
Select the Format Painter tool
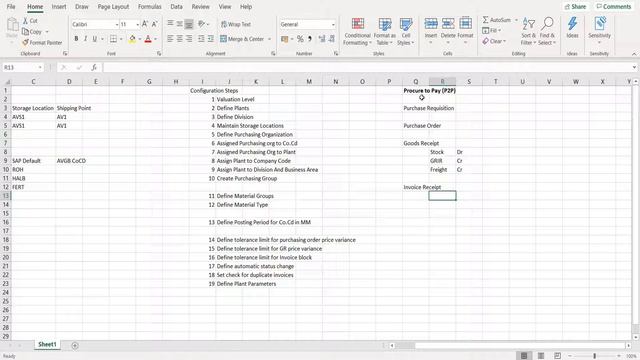tap(42, 42)
